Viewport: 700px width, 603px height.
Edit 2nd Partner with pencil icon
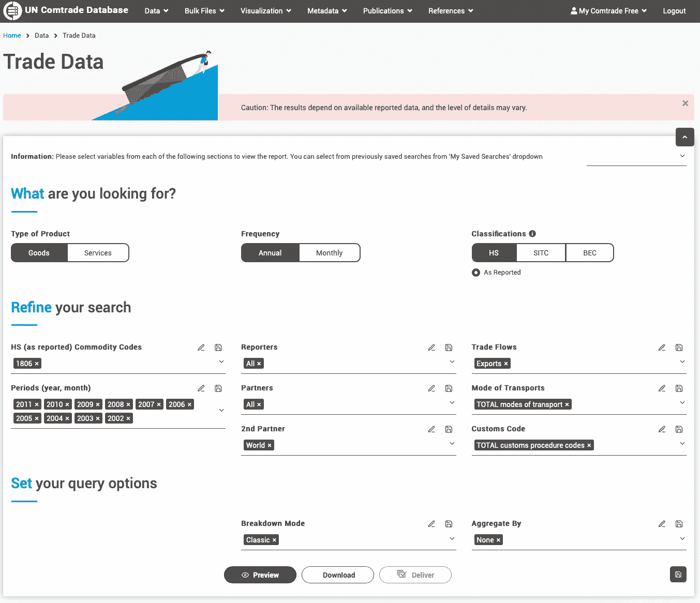tap(431, 429)
